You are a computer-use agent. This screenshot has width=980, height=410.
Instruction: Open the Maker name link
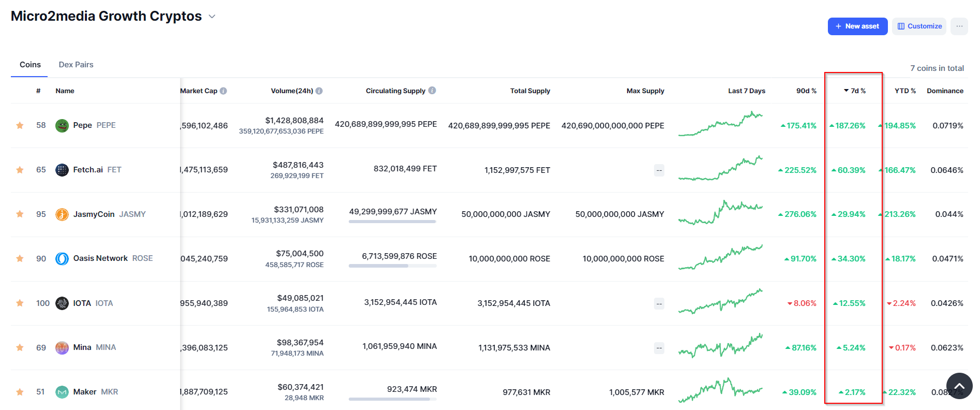pos(85,392)
